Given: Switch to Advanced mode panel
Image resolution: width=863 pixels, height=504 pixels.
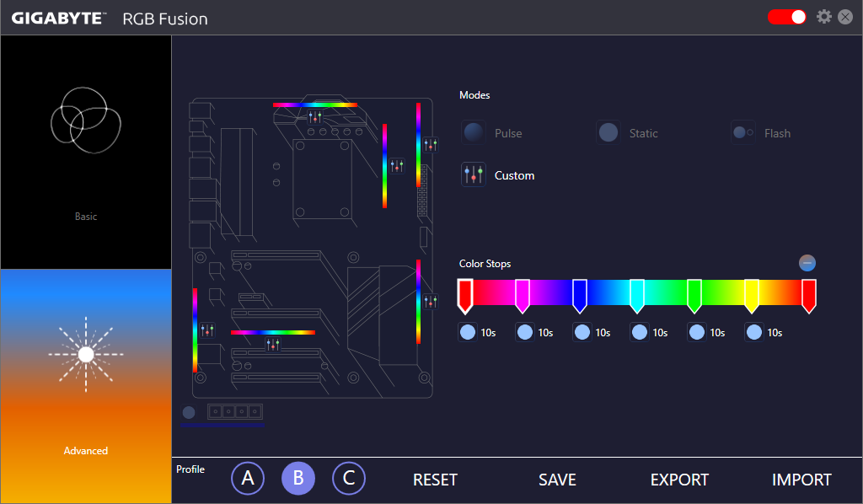Looking at the screenshot, I should click(x=86, y=386).
